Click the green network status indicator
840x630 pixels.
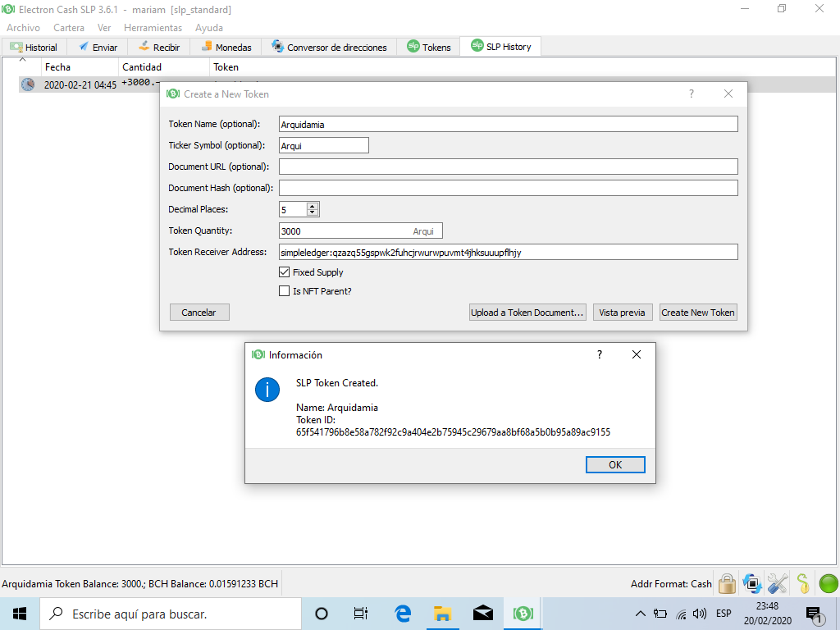tap(829, 584)
